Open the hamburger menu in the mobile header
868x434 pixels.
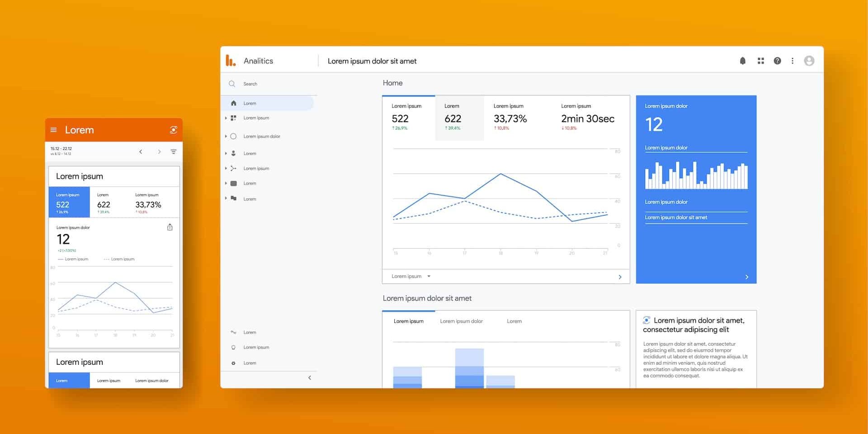click(x=54, y=130)
